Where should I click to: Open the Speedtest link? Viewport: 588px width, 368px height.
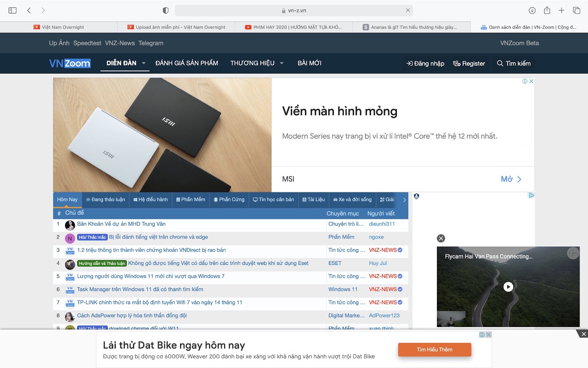point(87,43)
